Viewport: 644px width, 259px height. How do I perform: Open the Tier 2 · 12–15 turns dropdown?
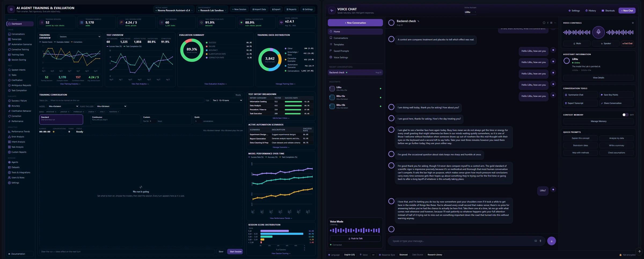click(227, 100)
